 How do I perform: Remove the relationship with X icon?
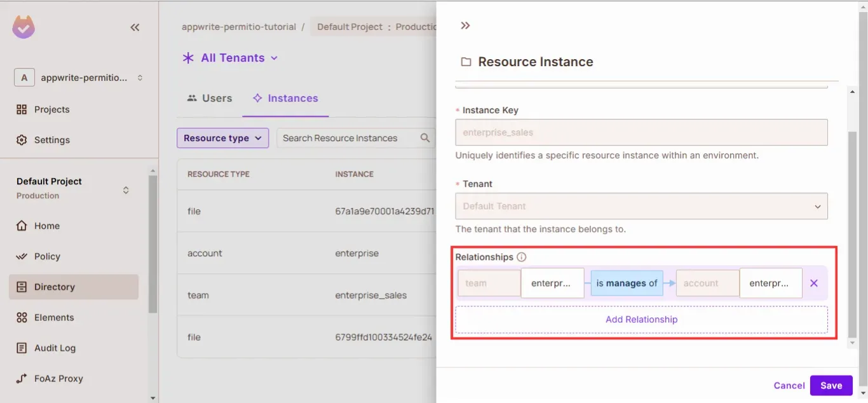pyautogui.click(x=814, y=283)
